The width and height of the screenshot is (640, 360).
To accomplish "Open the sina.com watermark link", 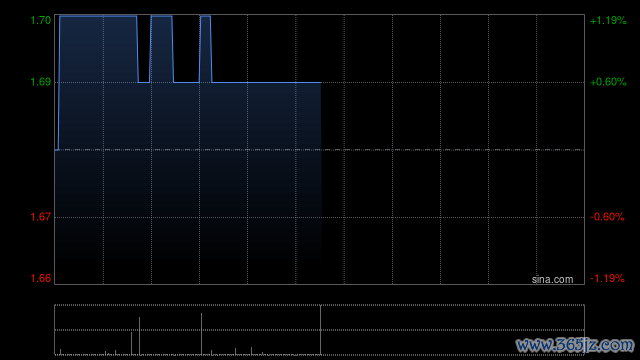I will click(x=552, y=280).
